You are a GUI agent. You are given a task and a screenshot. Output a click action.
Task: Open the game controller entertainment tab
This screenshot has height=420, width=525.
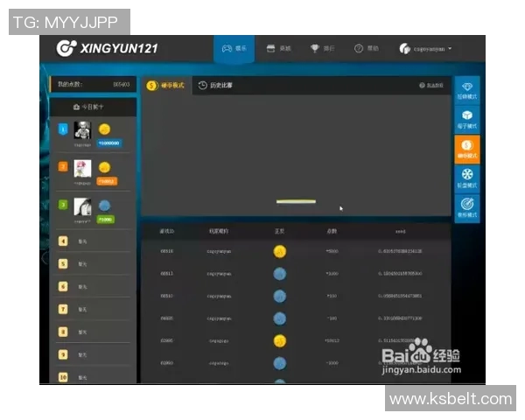point(234,49)
